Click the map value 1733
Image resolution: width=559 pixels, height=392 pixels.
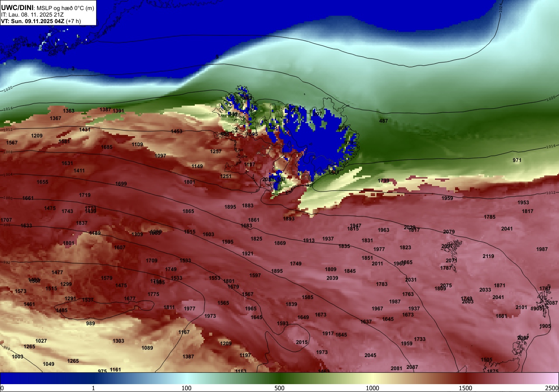pos(420,339)
